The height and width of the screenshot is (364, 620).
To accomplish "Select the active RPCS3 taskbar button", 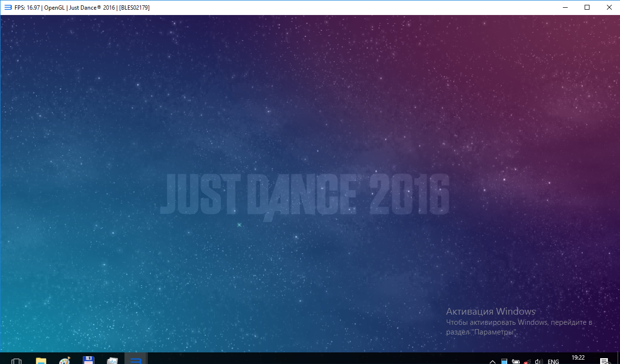I will point(136,361).
